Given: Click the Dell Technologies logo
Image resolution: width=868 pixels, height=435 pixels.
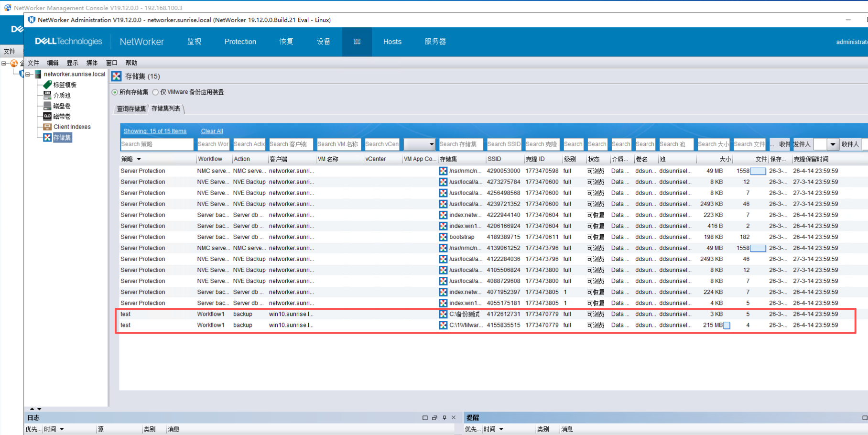Looking at the screenshot, I should pyautogui.click(x=68, y=42).
